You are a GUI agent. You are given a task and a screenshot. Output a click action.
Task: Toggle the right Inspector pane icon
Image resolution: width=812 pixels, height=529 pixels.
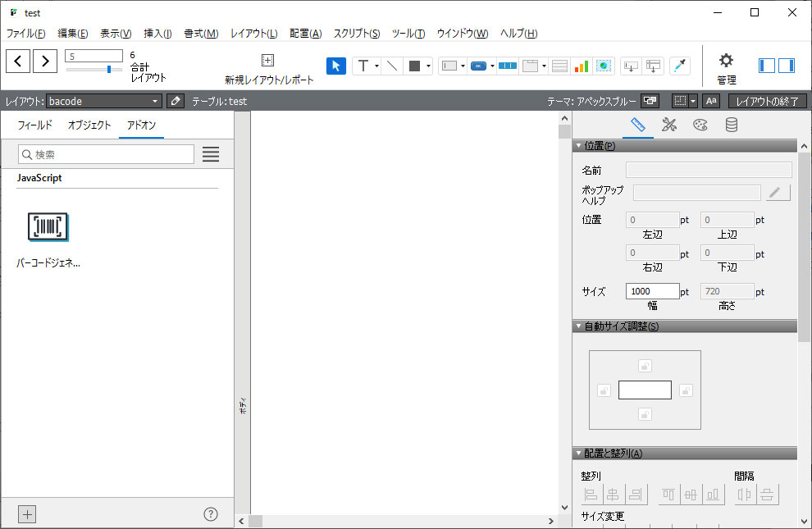tap(786, 66)
